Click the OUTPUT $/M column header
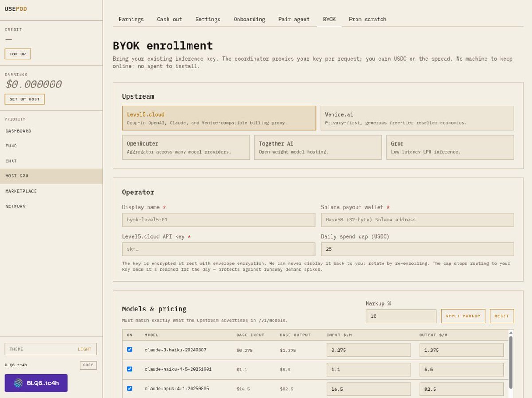The height and width of the screenshot is (398, 532). pos(433,335)
